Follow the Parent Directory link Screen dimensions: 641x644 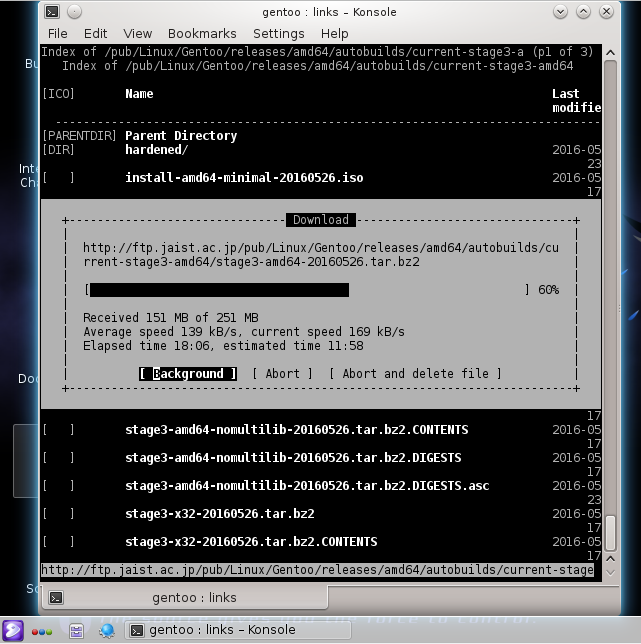pyautogui.click(x=181, y=136)
